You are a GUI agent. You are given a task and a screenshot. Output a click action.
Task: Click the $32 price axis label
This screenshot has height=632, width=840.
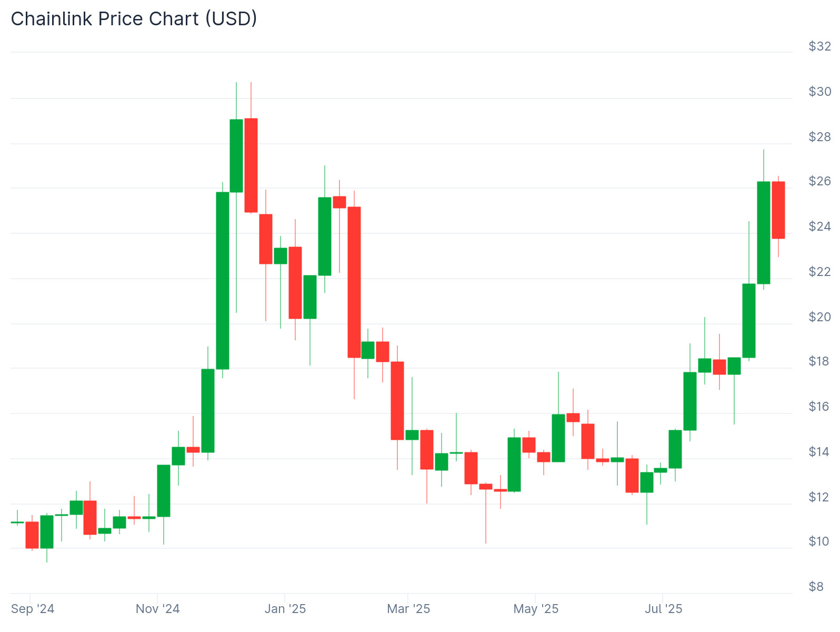coord(819,46)
